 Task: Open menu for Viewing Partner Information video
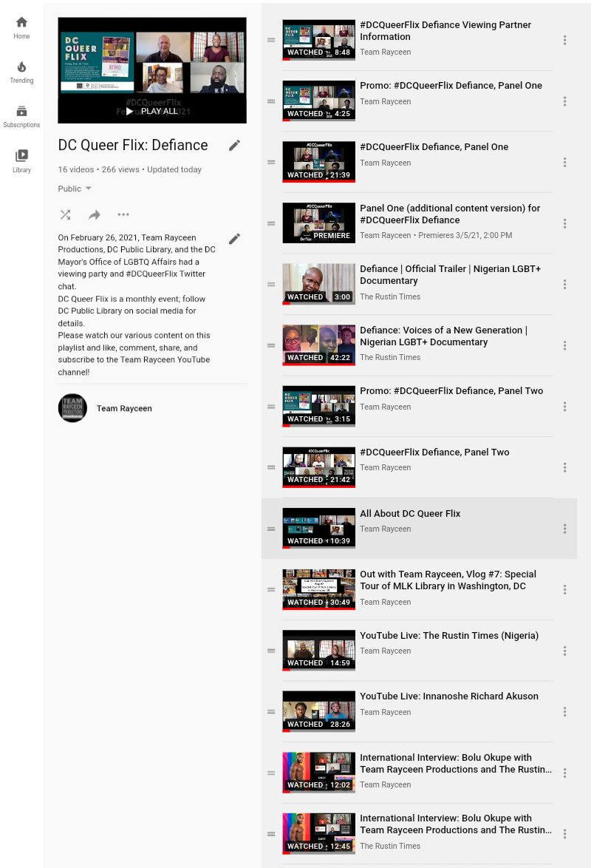[x=564, y=40]
